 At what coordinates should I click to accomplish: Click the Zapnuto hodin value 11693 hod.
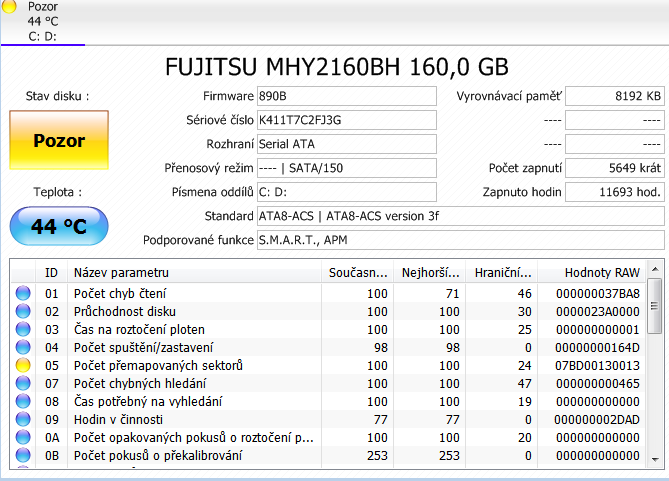coord(615,192)
